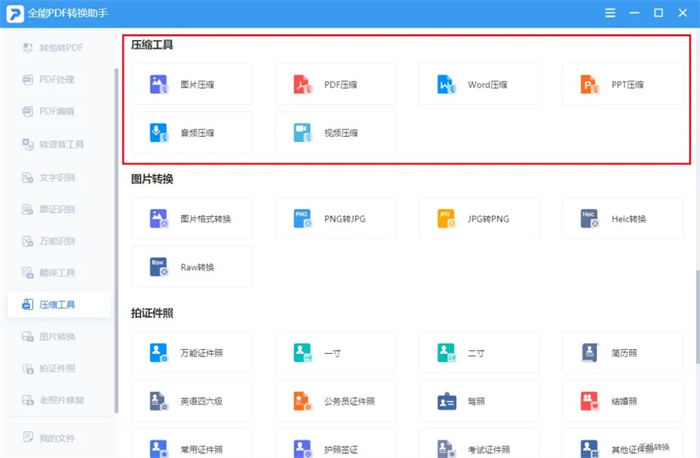Open the PPT压缩 tool
The image size is (700, 458).
pos(622,85)
